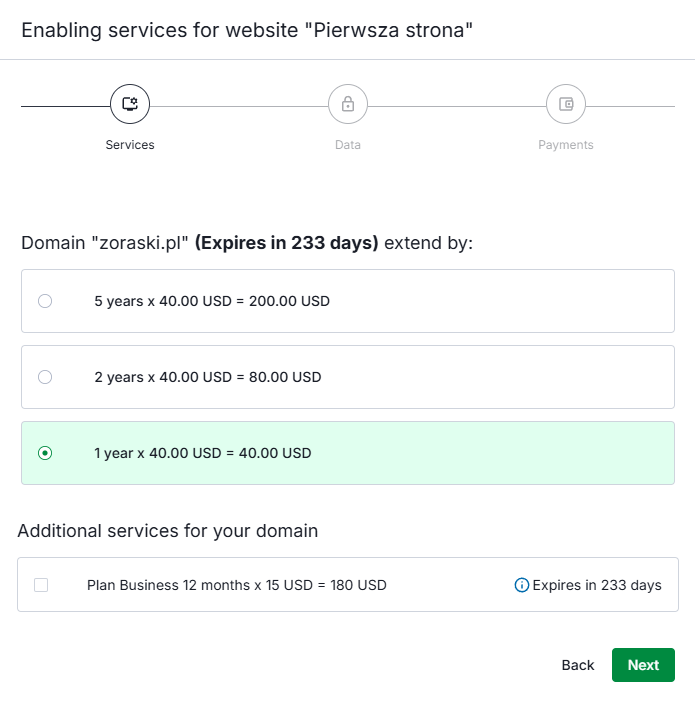Click the info icon beside plan expiry
The width and height of the screenshot is (695, 703).
521,585
